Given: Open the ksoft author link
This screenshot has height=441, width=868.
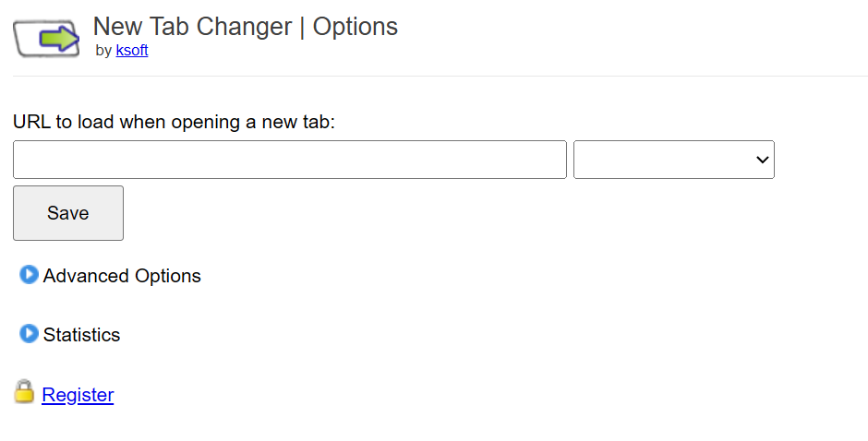Looking at the screenshot, I should 132,51.
